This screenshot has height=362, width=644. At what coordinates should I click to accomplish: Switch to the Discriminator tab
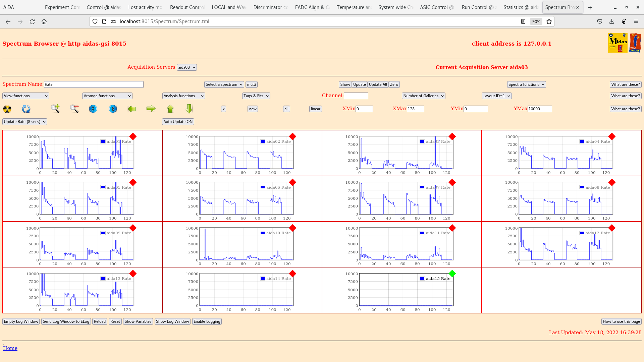coord(271,7)
